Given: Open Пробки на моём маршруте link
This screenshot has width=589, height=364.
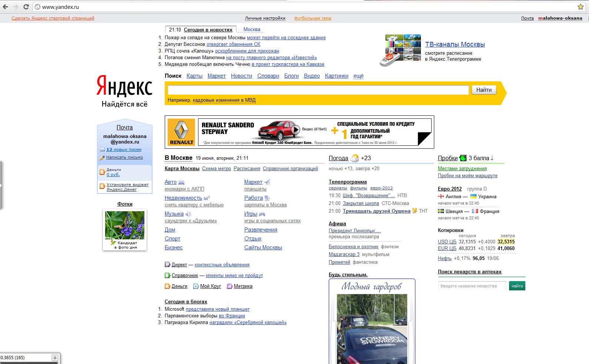Looking at the screenshot, I should 468,176.
